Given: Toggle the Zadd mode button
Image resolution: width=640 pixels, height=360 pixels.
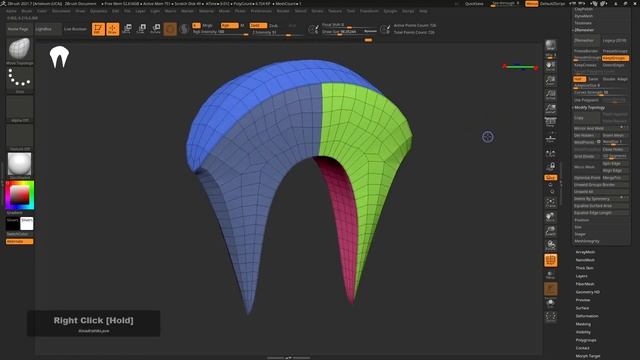Looking at the screenshot, I should tap(258, 25).
